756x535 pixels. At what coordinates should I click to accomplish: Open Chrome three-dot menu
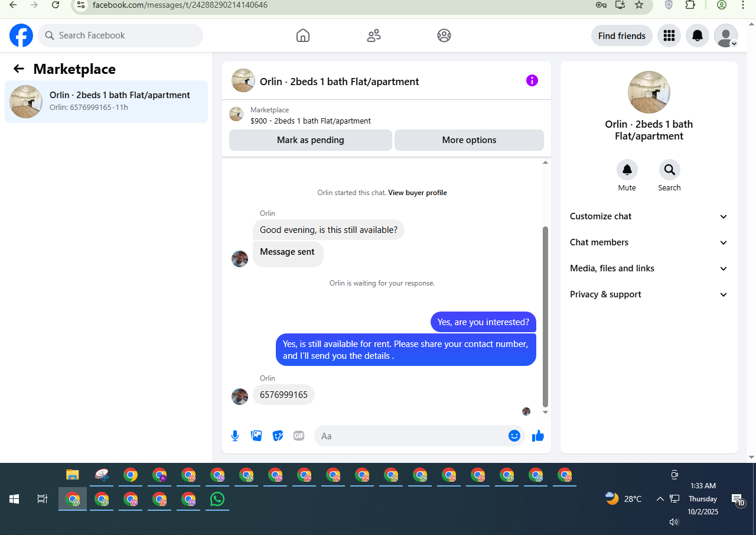click(743, 5)
